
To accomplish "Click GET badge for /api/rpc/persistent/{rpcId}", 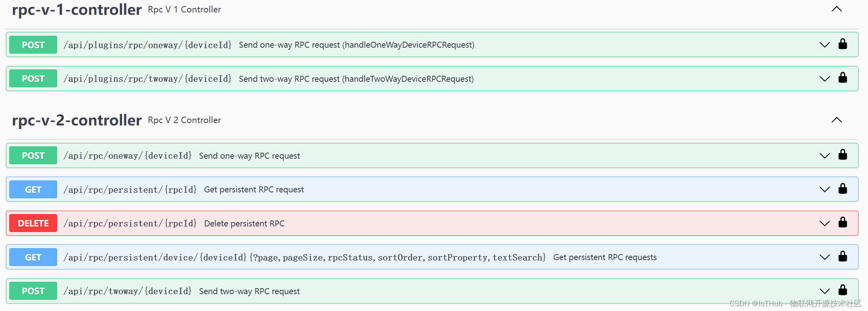I will 33,190.
